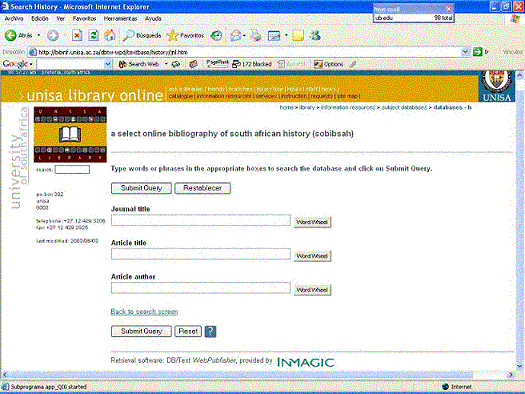Open the Búsqueda search tool
The height and width of the screenshot is (394, 525).
tap(142, 35)
